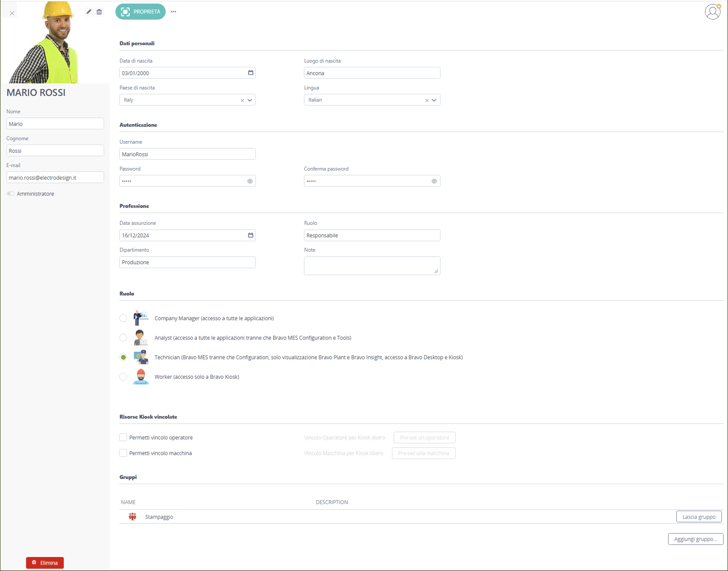Click the Nome input field

(x=55, y=123)
